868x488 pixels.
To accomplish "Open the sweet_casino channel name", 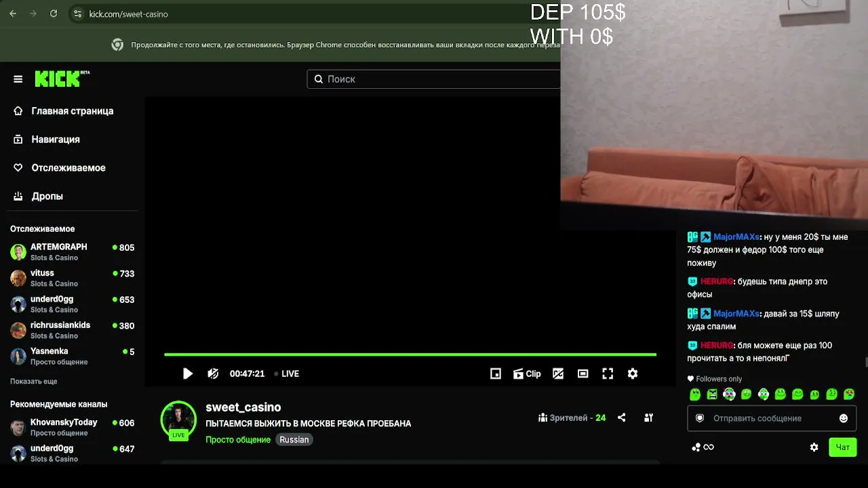I will pyautogui.click(x=243, y=407).
